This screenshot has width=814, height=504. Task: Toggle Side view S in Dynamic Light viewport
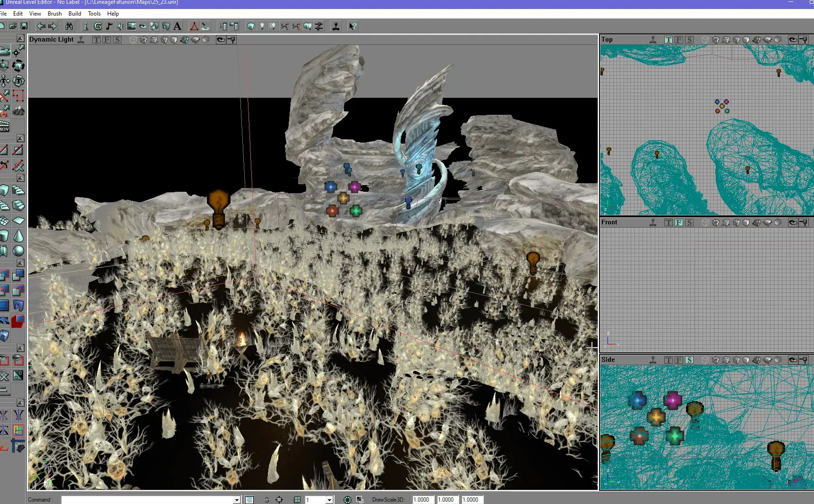[x=117, y=40]
